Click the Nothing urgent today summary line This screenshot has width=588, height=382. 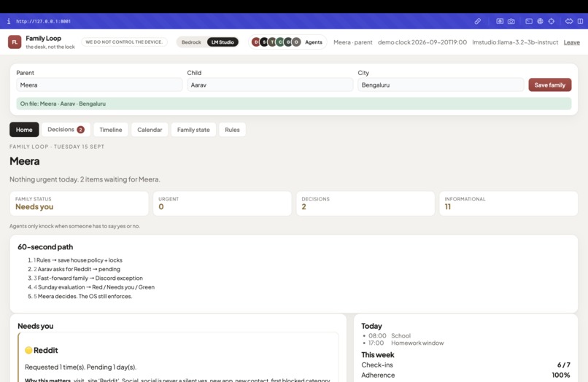click(85, 179)
